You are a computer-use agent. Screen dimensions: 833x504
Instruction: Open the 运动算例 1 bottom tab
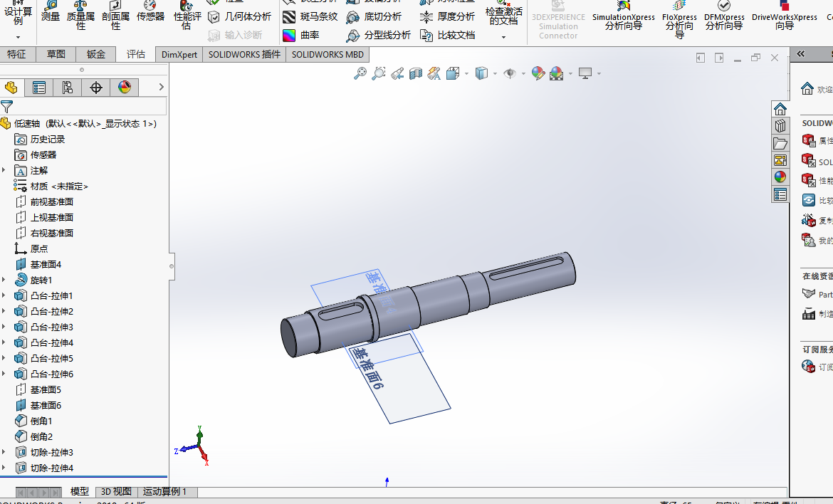pyautogui.click(x=164, y=491)
